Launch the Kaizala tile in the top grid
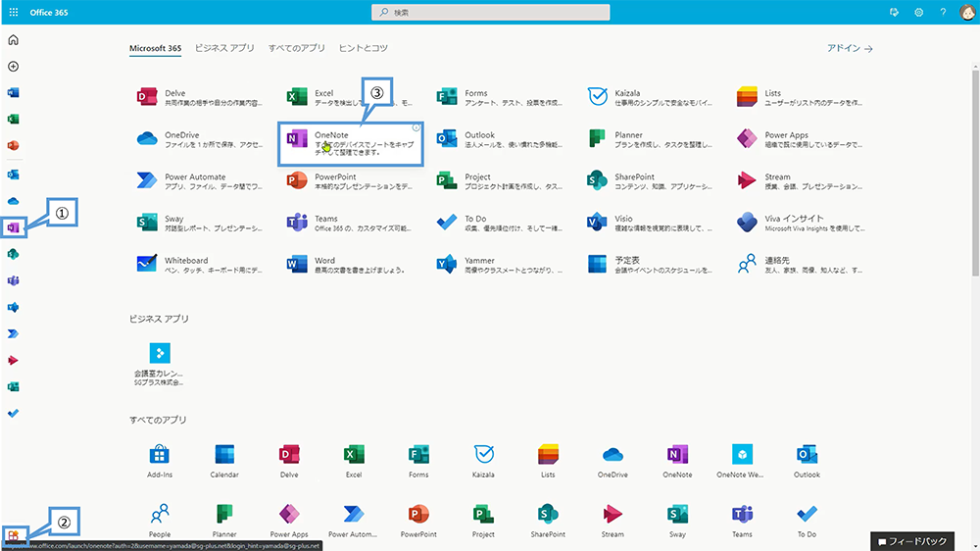This screenshot has height=551, width=980. coord(650,97)
